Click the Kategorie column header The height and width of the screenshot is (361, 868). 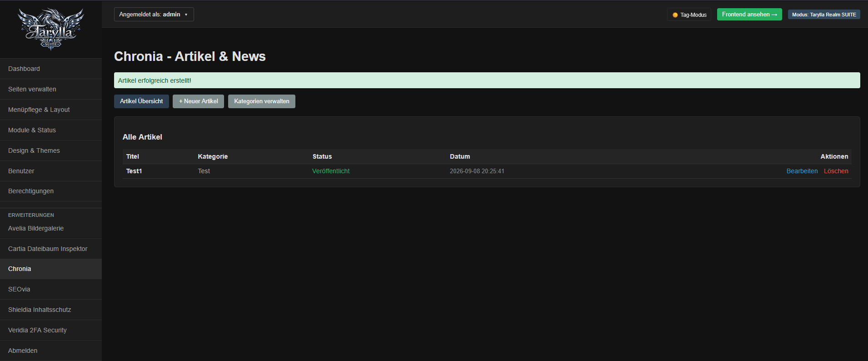coord(213,156)
